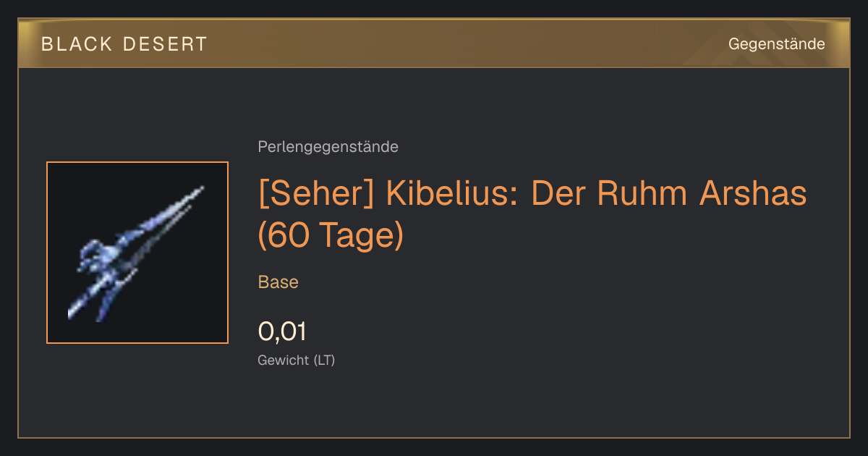Viewport: 868px width, 456px height.
Task: Click the gold header banner center
Action: click(x=434, y=43)
